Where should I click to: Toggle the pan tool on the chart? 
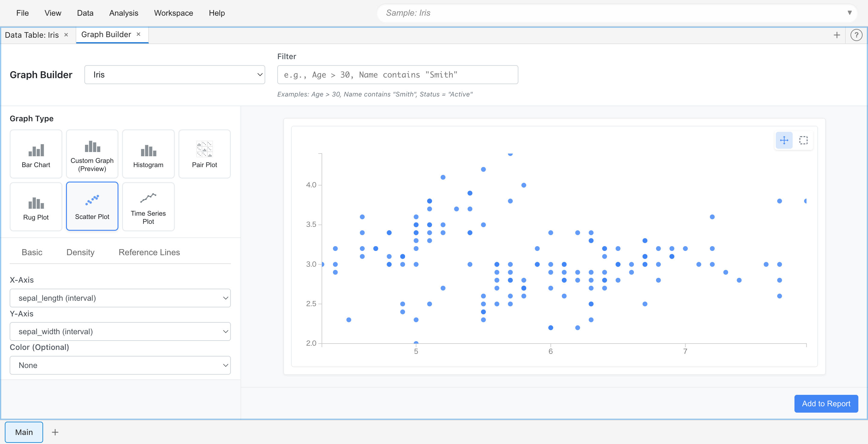[x=784, y=141]
